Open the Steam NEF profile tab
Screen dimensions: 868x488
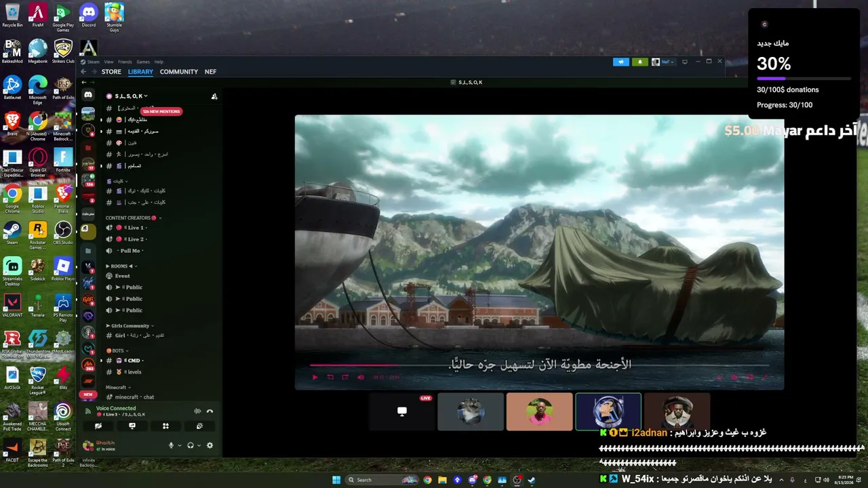pyautogui.click(x=211, y=72)
